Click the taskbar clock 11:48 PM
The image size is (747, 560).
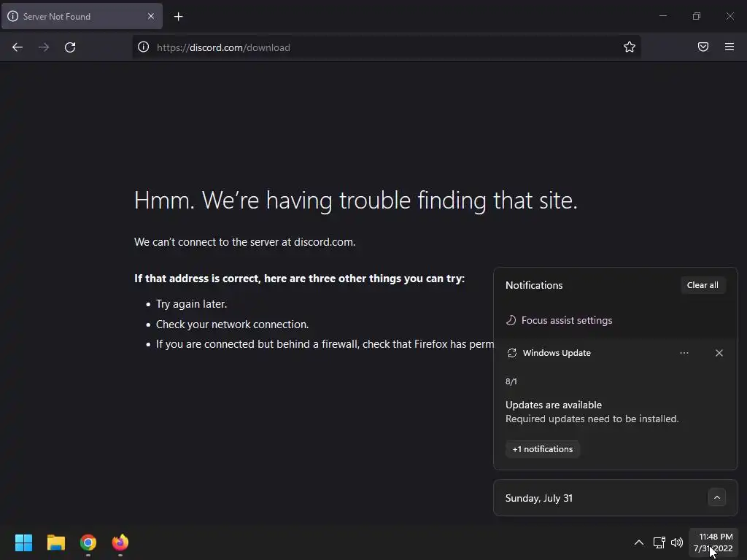pyautogui.click(x=713, y=542)
